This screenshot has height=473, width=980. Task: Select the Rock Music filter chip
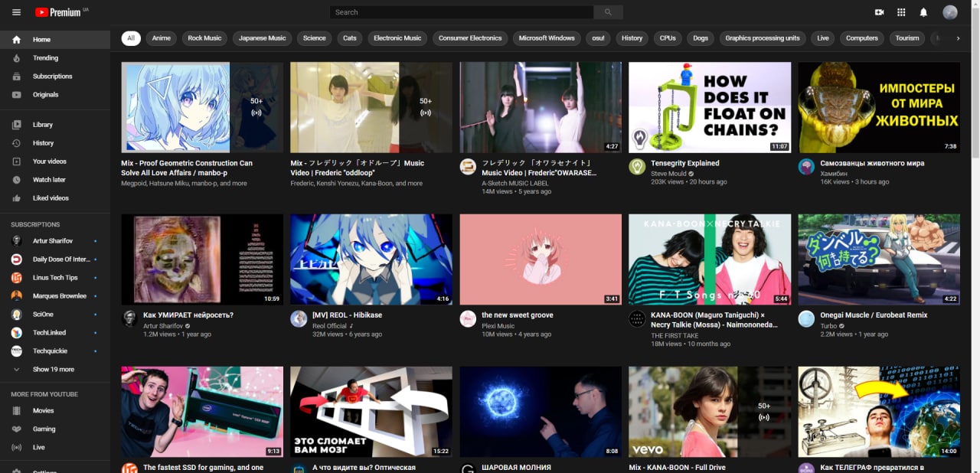(204, 38)
